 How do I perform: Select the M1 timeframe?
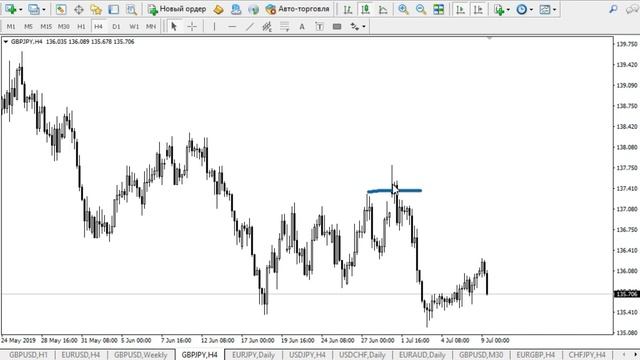tap(11, 27)
